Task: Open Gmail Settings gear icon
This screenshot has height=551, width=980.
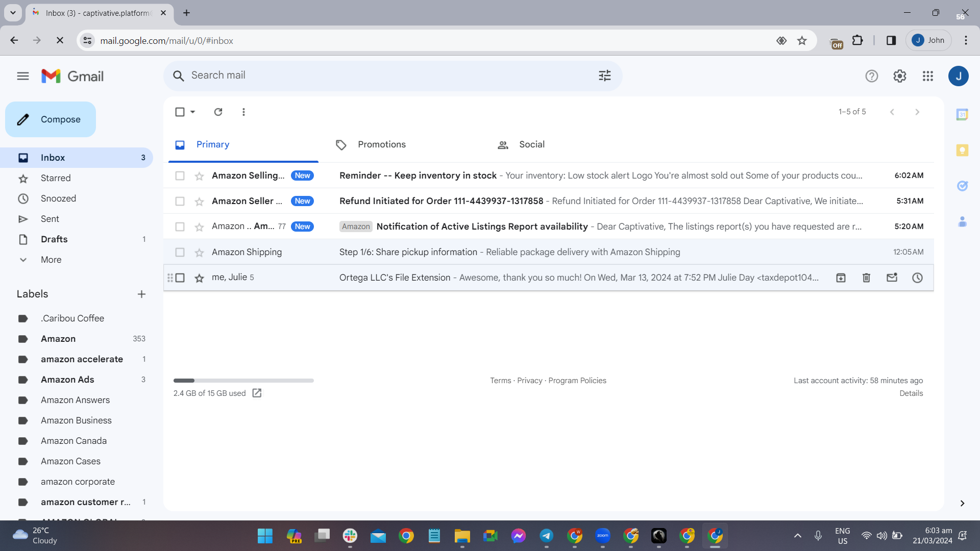Action: (x=900, y=76)
